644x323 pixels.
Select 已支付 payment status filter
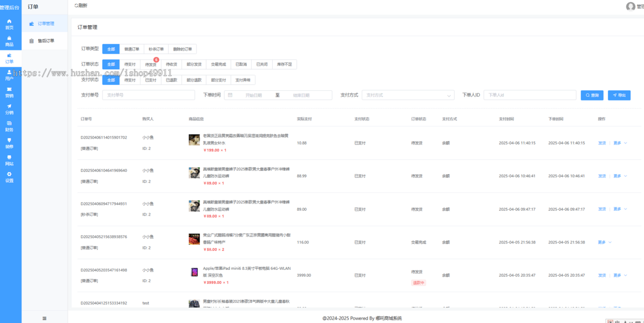(x=151, y=80)
